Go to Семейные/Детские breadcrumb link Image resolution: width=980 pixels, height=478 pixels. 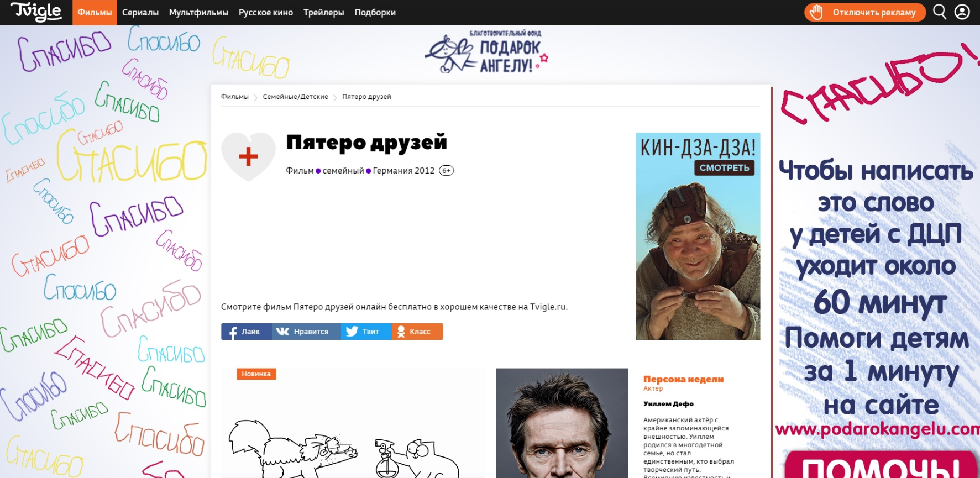point(295,97)
